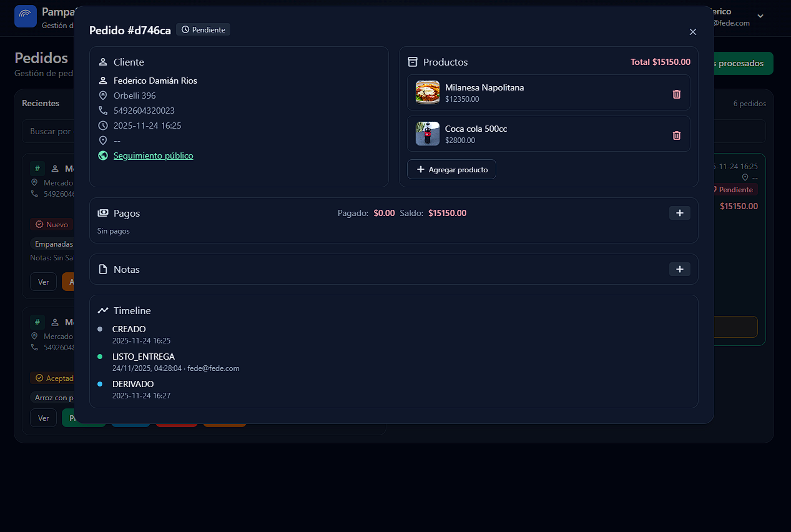Click the Ver button on the Nuevo order
This screenshot has height=532, width=791.
43,282
